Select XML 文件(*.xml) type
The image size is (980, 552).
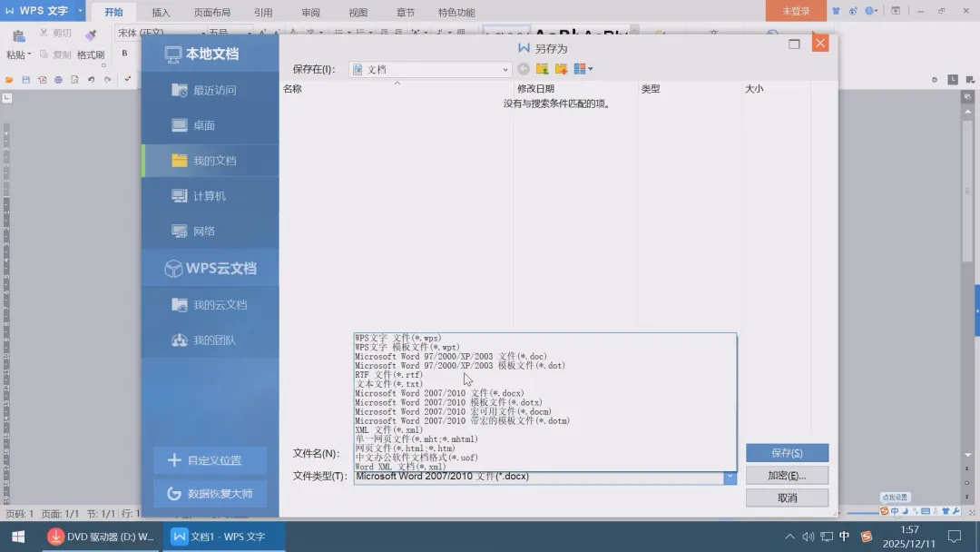[388, 430]
